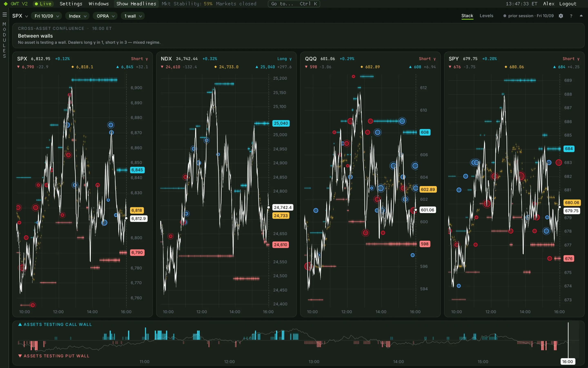Toggle the Live status indicator
Screen dimensions: 588x368
click(43, 4)
